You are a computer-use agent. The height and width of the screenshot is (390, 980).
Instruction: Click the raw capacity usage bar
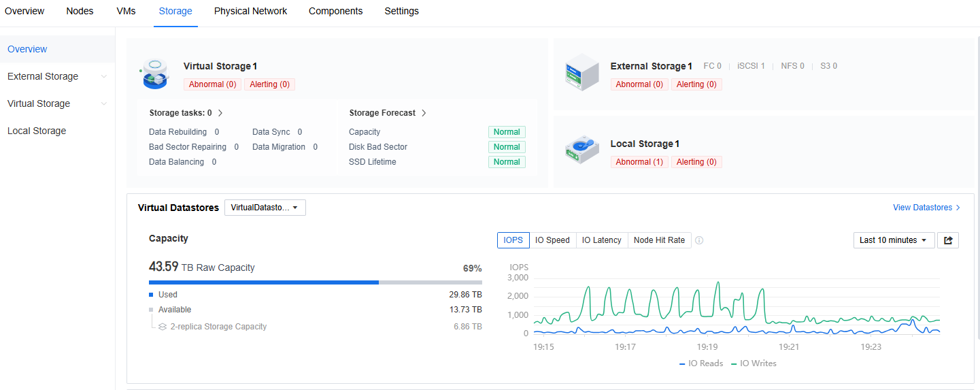tap(316, 282)
